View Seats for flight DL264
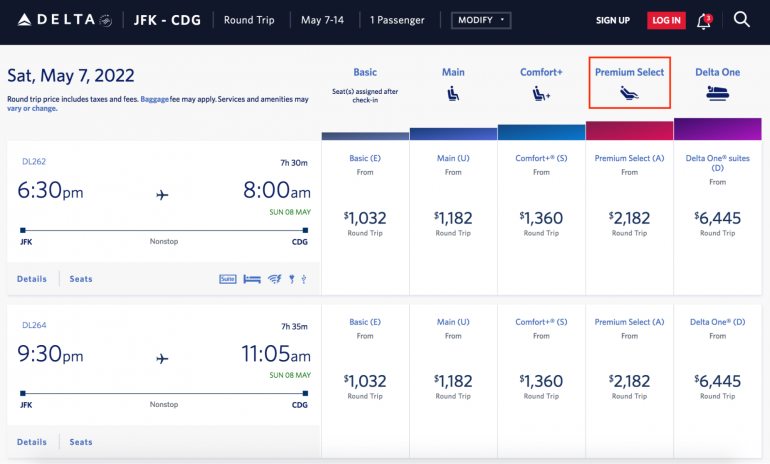The height and width of the screenshot is (464, 770). click(x=81, y=442)
